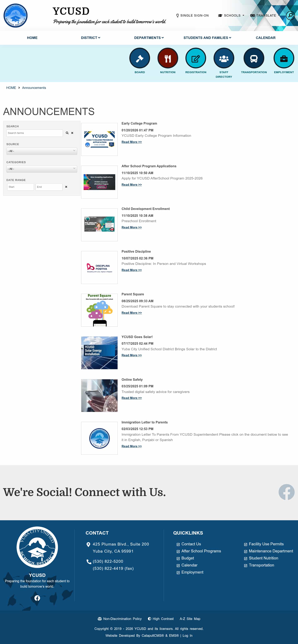Expand the District menu

pyautogui.click(x=91, y=38)
